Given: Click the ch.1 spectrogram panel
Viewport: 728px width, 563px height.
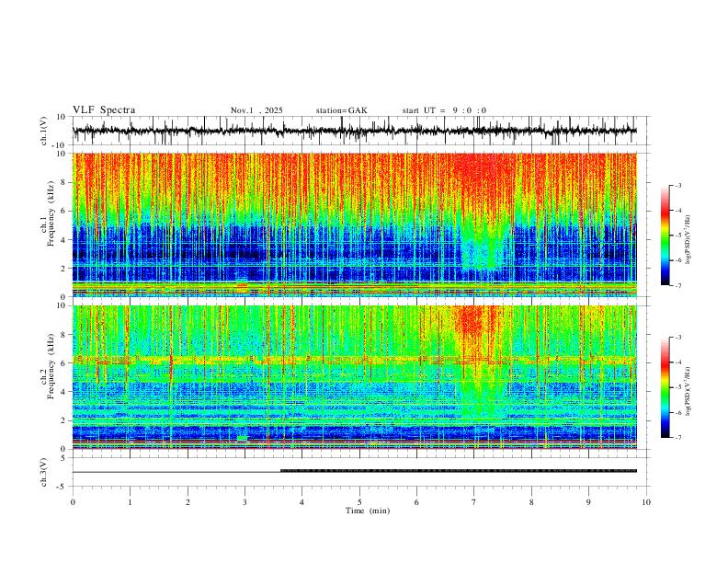Looking at the screenshot, I should (355, 224).
